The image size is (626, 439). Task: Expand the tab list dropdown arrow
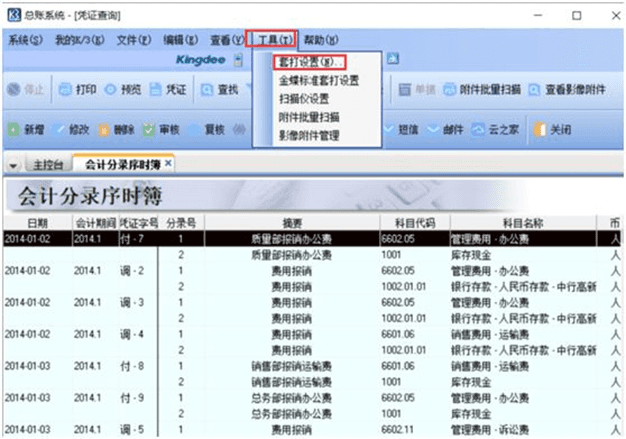pos(13,165)
